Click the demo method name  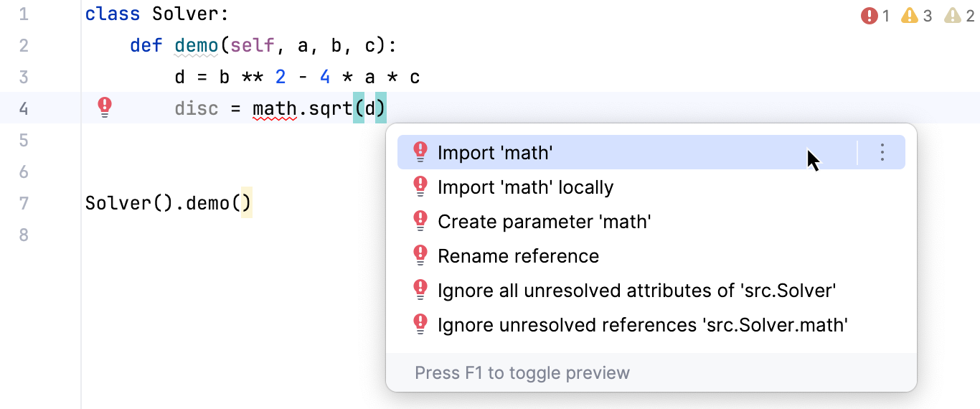(x=196, y=46)
